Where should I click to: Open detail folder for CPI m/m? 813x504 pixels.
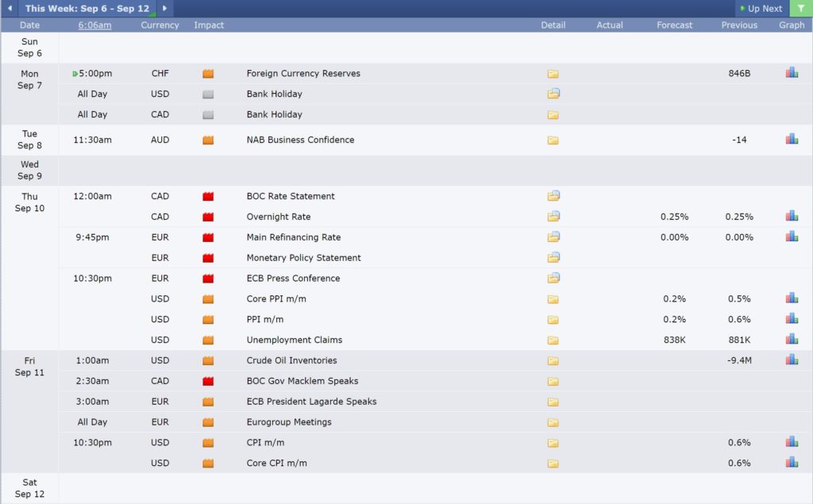(553, 443)
